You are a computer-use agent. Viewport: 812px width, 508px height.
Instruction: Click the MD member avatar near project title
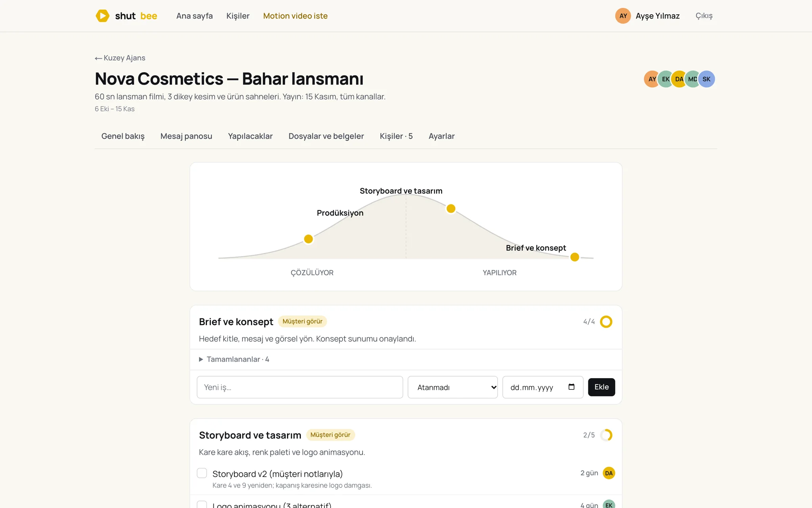point(693,79)
